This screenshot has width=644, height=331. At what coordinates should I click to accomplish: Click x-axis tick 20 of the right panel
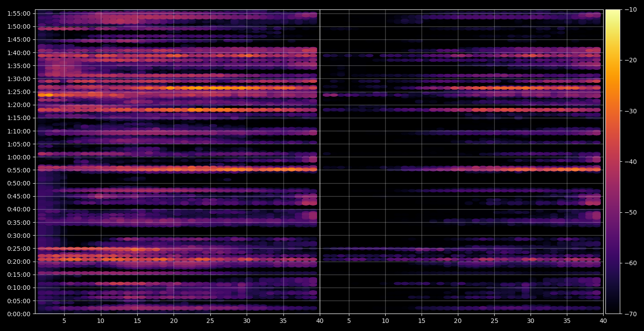coord(457,321)
